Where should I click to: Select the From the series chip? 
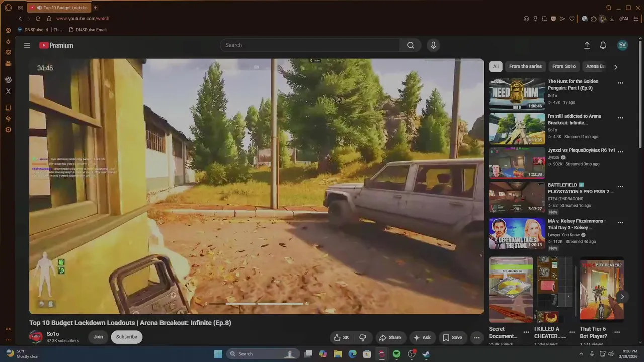point(525,66)
